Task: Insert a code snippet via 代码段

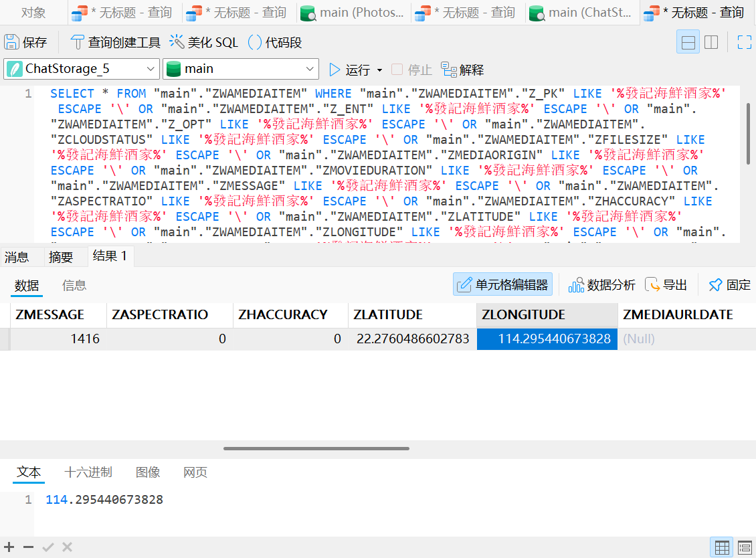Action: [x=275, y=42]
